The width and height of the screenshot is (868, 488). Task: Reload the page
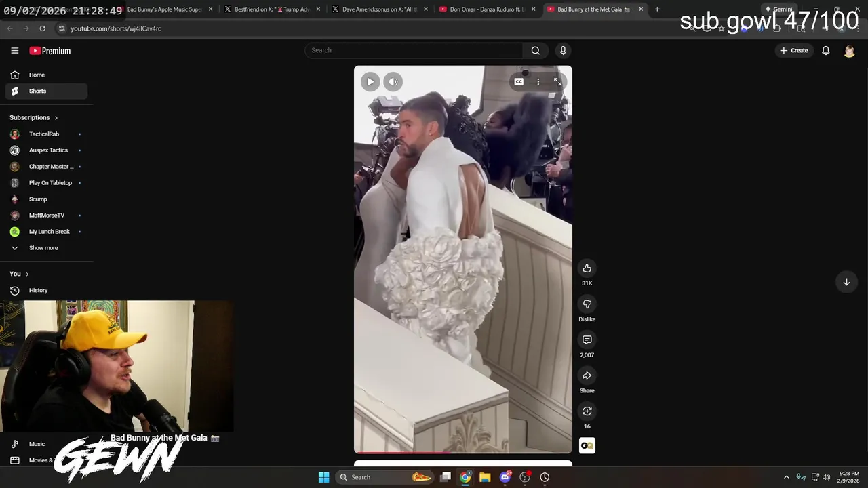click(x=42, y=28)
